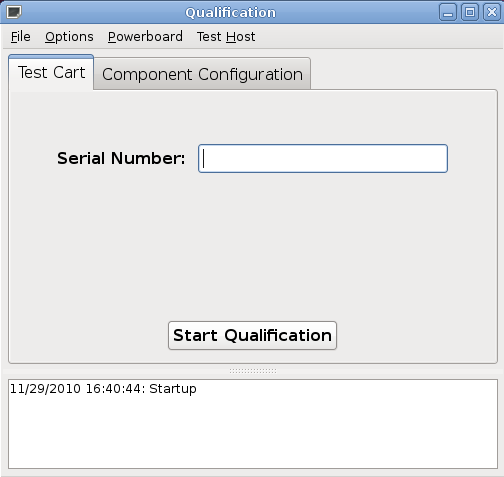
Task: Click empty space inside Test Cart panel
Action: 253,247
